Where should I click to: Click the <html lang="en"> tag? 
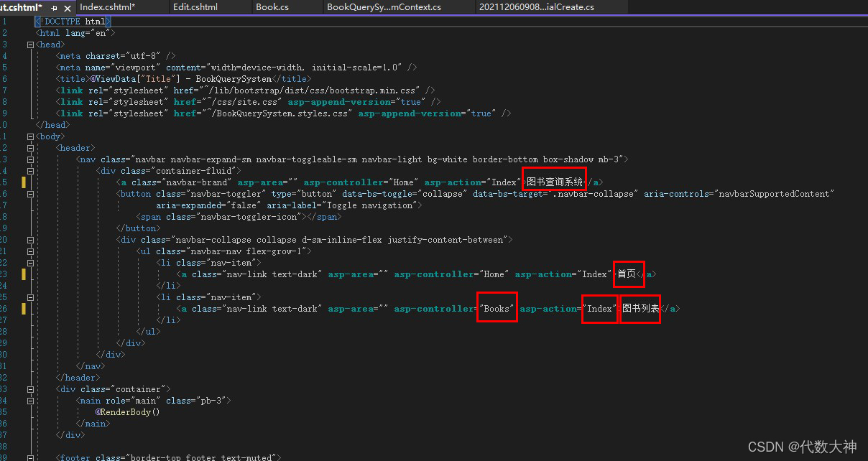tap(75, 33)
